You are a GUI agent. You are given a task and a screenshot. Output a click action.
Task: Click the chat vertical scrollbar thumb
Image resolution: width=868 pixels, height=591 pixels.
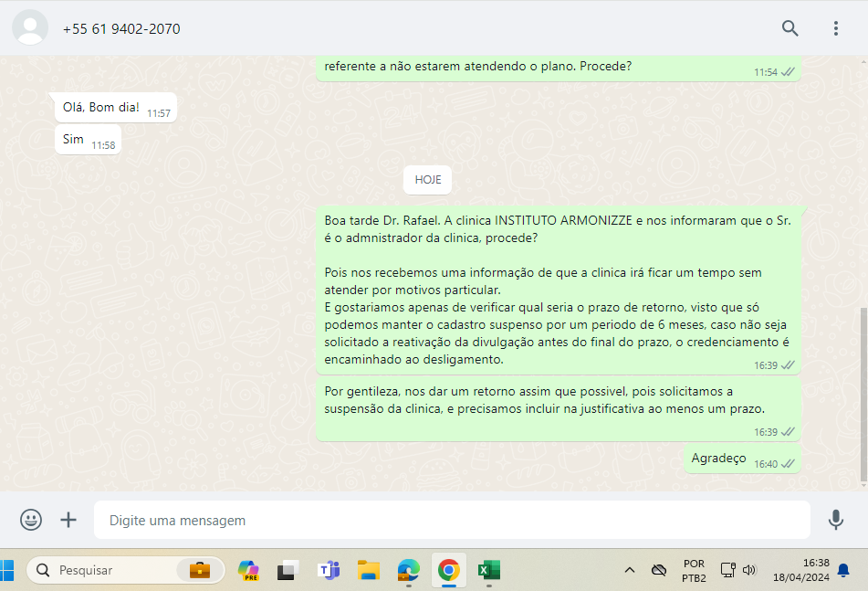(x=863, y=395)
